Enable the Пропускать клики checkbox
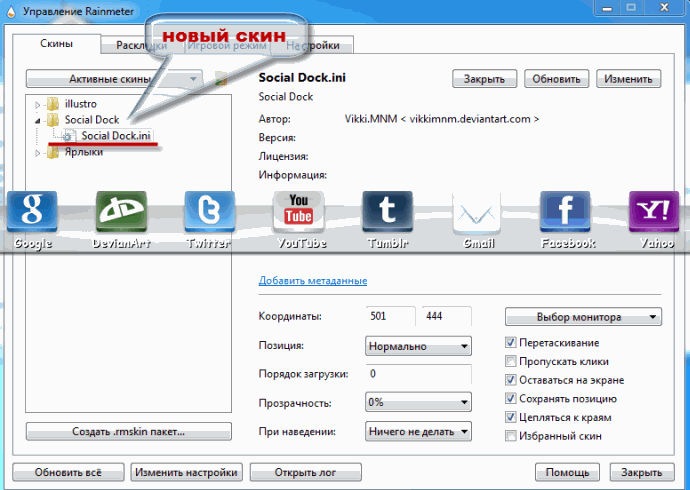This screenshot has width=690, height=490. tap(510, 362)
